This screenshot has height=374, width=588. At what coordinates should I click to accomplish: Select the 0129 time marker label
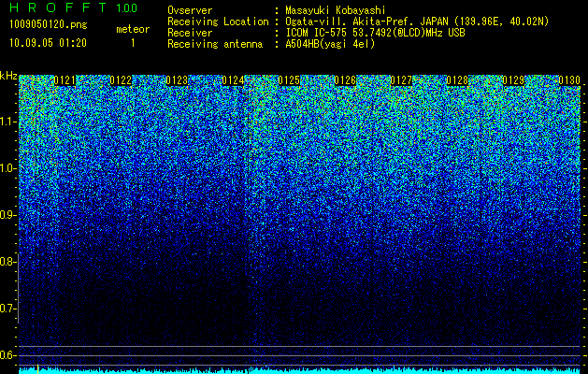(513, 80)
